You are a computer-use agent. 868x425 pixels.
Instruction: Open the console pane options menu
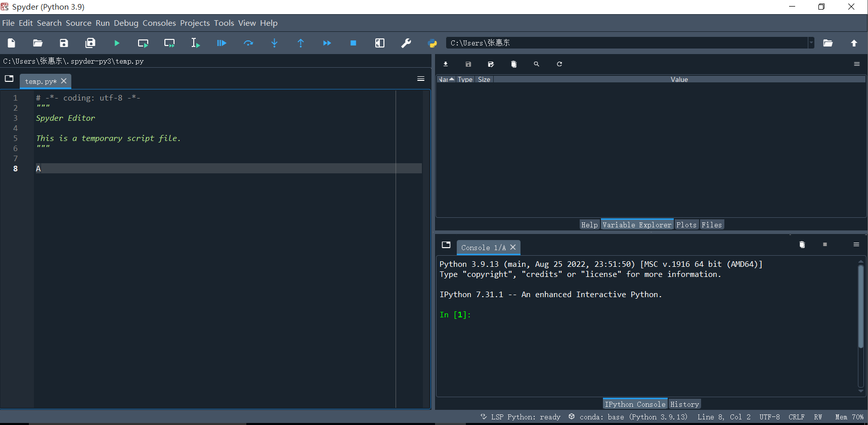[856, 245]
